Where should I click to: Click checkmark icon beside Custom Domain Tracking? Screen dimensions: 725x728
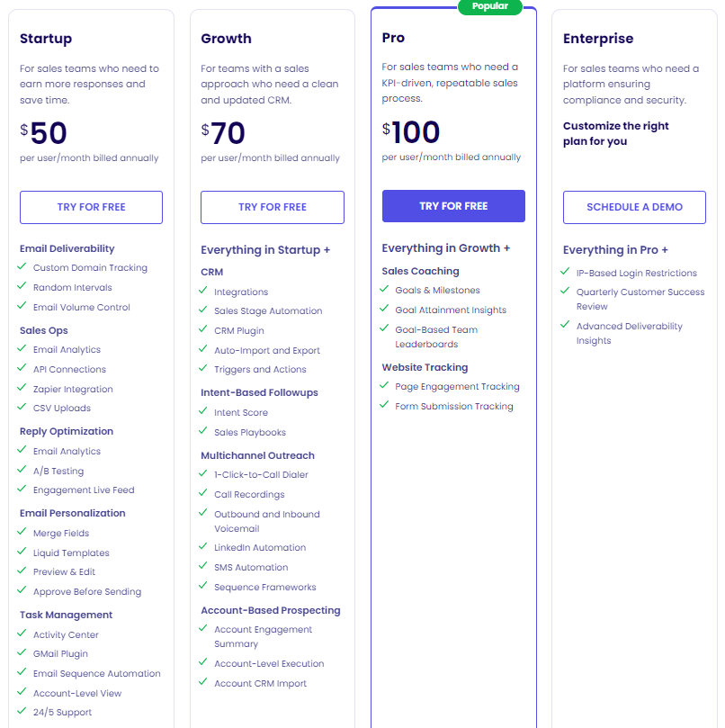(22, 267)
